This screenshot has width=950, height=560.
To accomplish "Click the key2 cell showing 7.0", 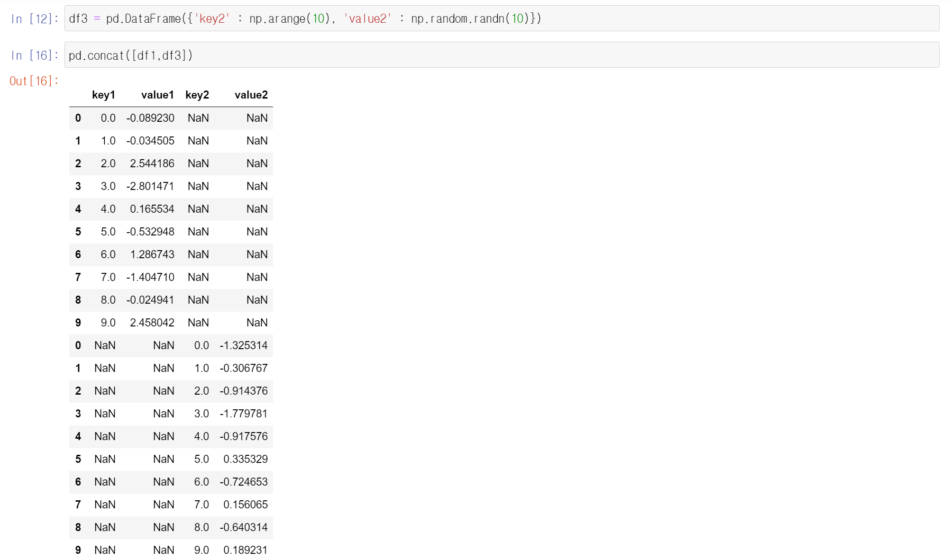I will (201, 505).
